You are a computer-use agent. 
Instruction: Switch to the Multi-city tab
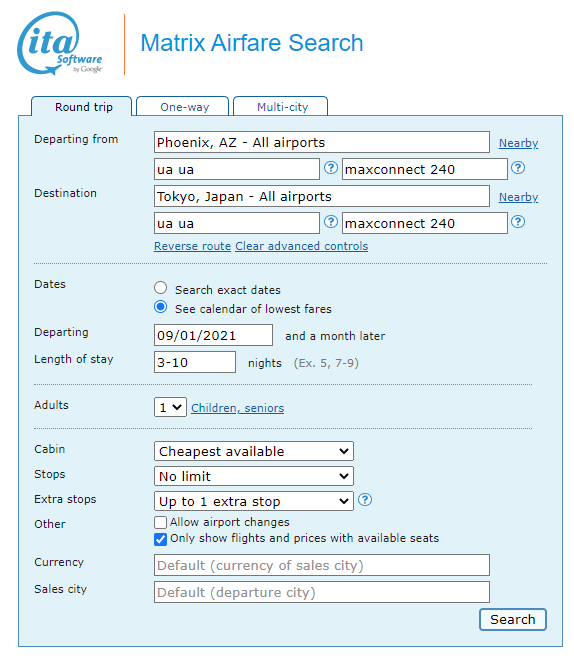[x=281, y=106]
